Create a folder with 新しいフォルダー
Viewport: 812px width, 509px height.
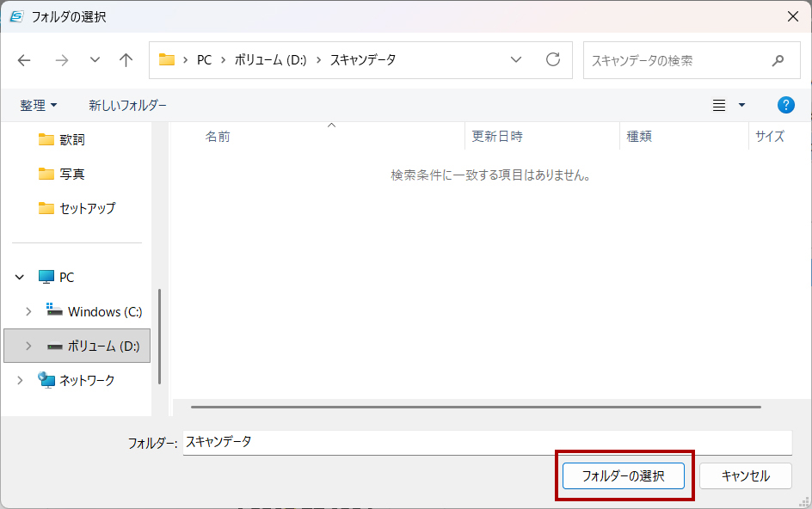click(x=125, y=104)
